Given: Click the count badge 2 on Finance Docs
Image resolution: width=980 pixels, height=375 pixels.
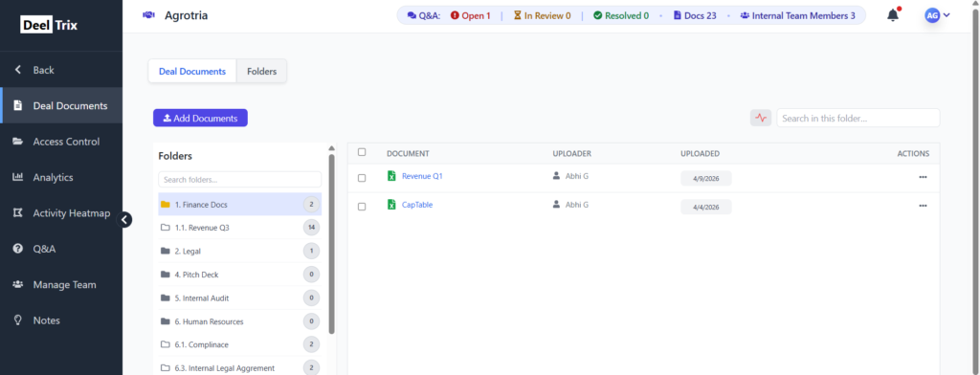Looking at the screenshot, I should 311,205.
